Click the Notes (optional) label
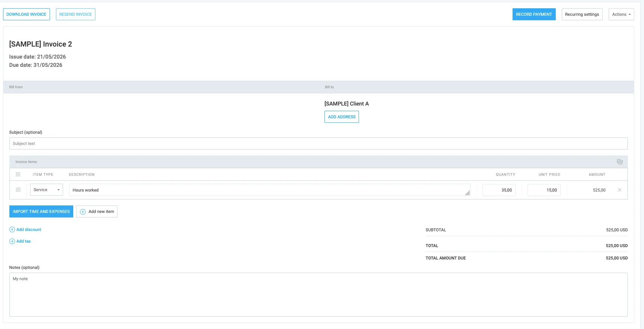Screen dimensions: 644x329 coord(24,267)
